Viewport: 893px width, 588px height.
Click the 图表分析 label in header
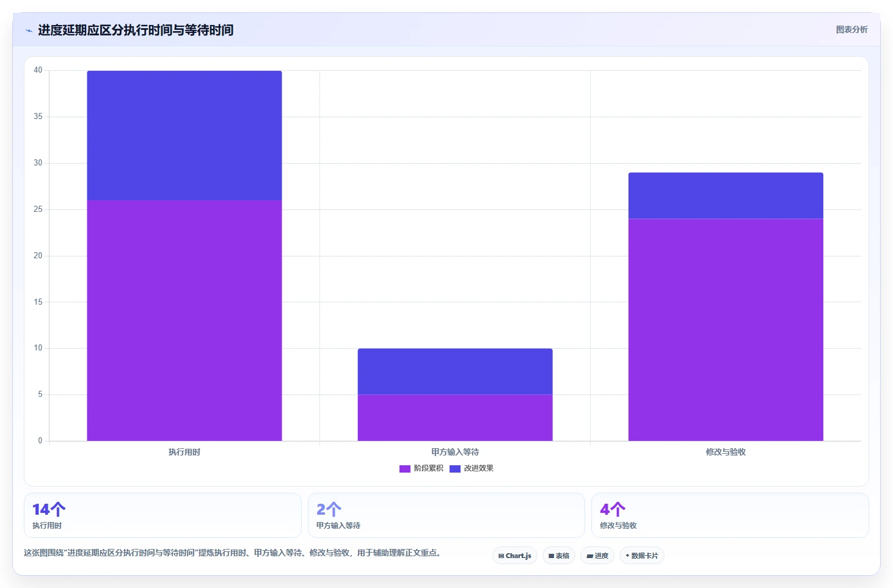[851, 29]
